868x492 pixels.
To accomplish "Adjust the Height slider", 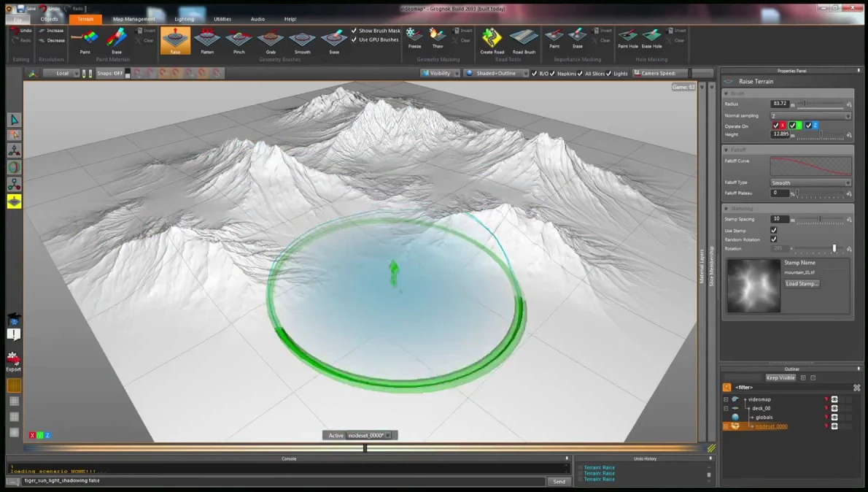I will 821,134.
